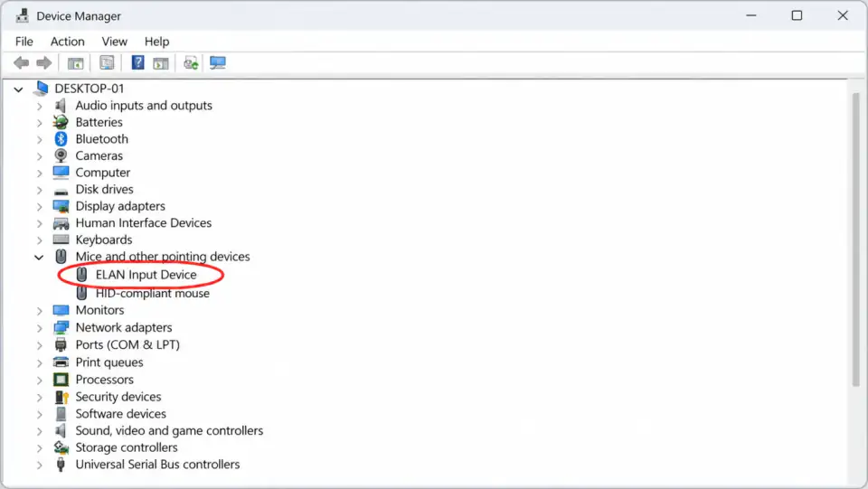Click the DESKTOP-01 computer icon
This screenshot has width=868, height=489.
[41, 88]
